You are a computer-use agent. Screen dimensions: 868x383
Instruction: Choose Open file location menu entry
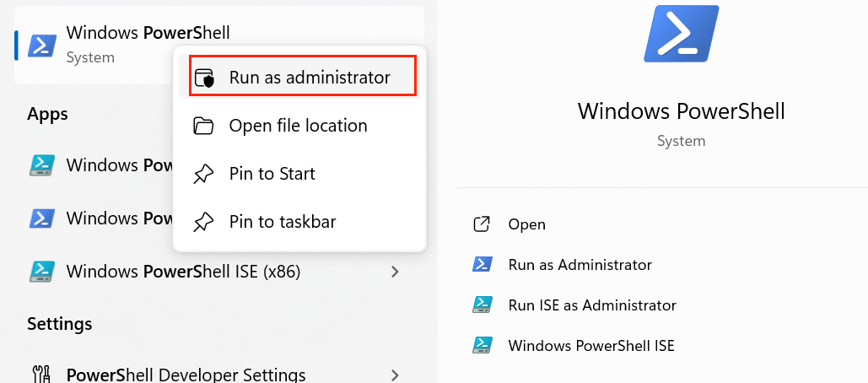(299, 126)
